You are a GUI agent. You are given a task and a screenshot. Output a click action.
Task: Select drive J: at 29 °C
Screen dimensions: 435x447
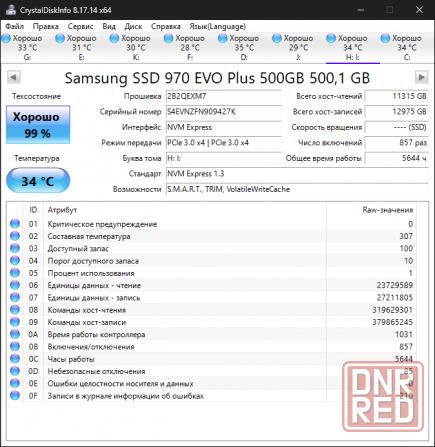point(298,48)
